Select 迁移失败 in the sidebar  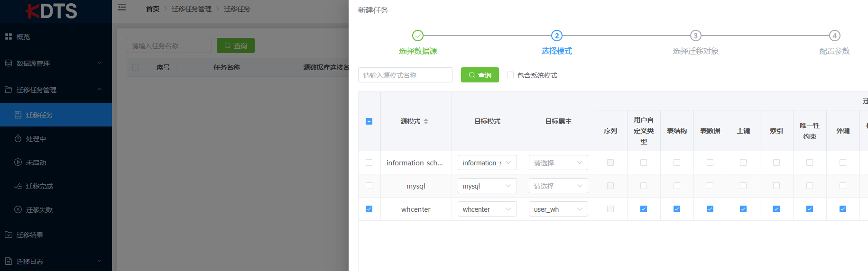39,210
